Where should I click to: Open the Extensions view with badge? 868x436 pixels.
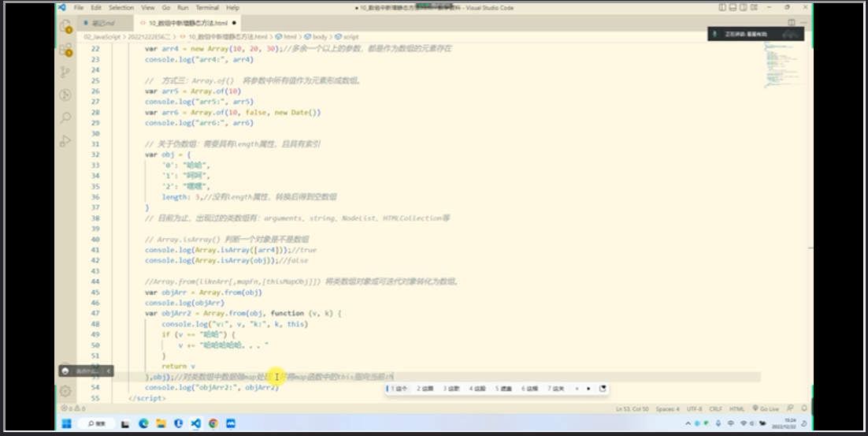point(65,50)
